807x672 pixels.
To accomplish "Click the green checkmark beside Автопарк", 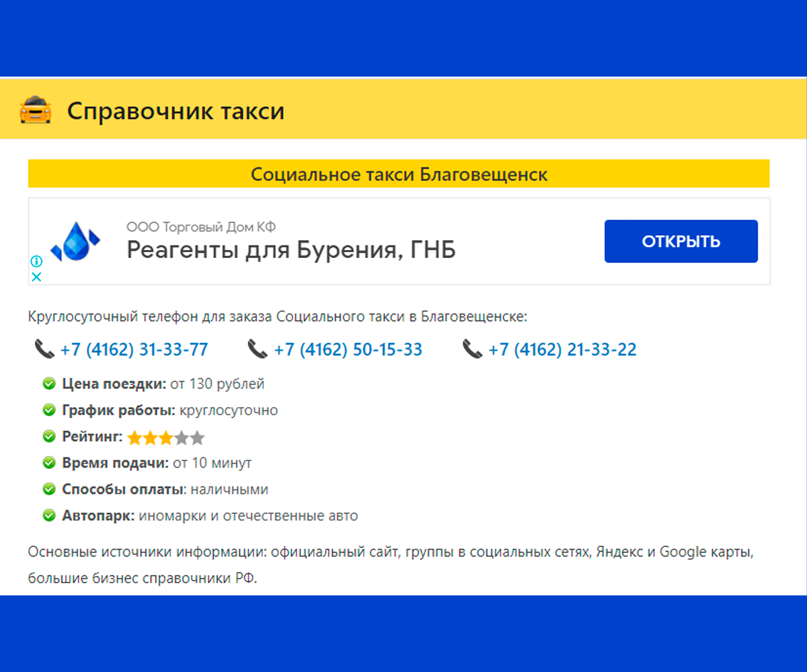I will coord(48,515).
